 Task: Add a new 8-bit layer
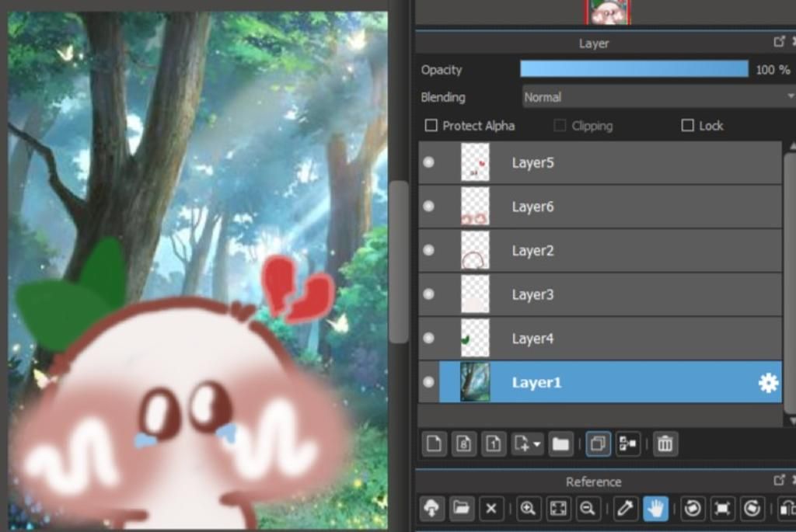[463, 444]
